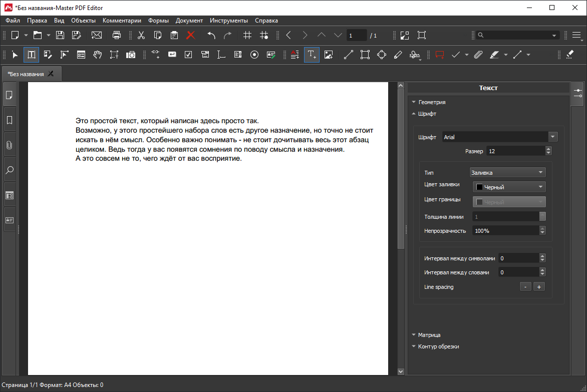Click the page number input field
Screen dimensions: 587x392
tap(357, 35)
